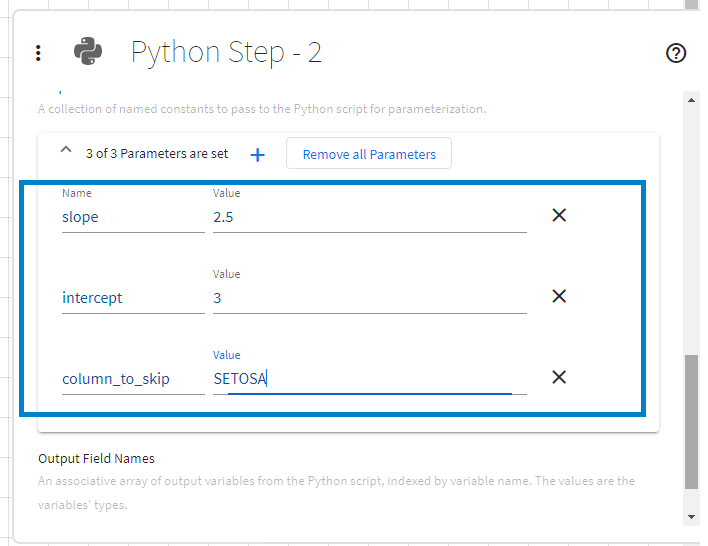This screenshot has width=708, height=546.
Task: Focus the column_to_skip name field
Action: (132, 379)
